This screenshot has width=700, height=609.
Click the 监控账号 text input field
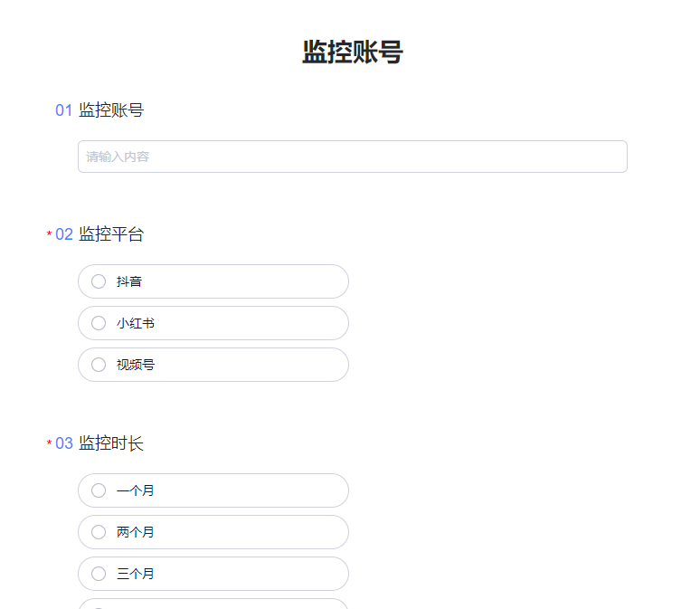pos(352,157)
